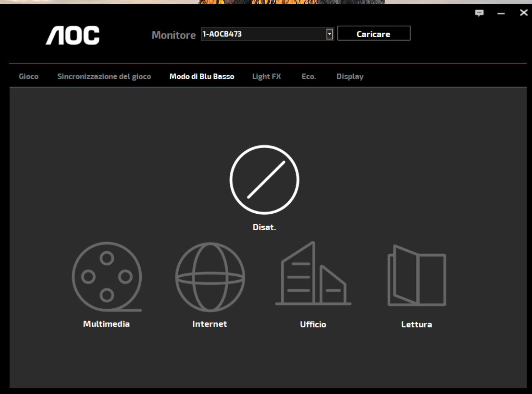Open the Eco. tab
532x394 pixels.
[x=308, y=76]
